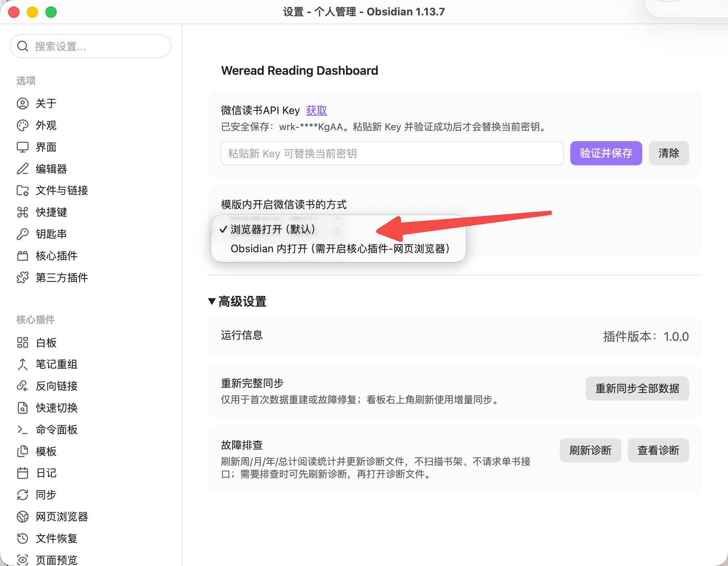Click 重新同步全部数据 button
728x566 pixels.
tap(637, 389)
